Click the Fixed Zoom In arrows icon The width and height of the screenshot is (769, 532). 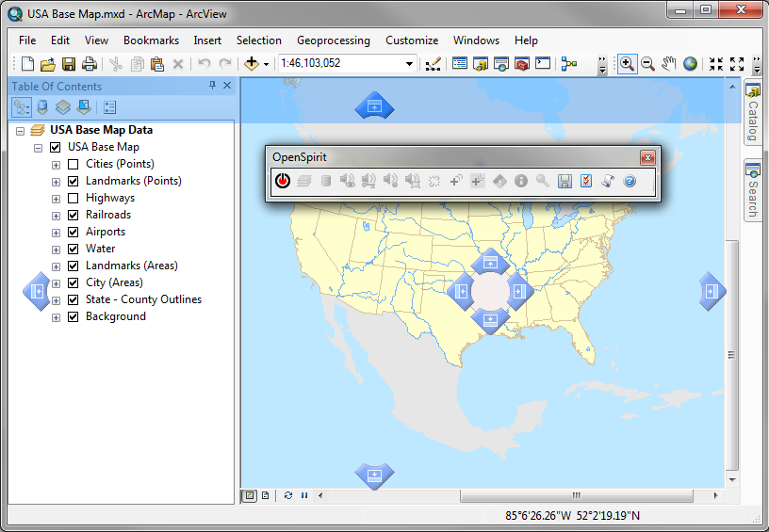click(x=716, y=64)
